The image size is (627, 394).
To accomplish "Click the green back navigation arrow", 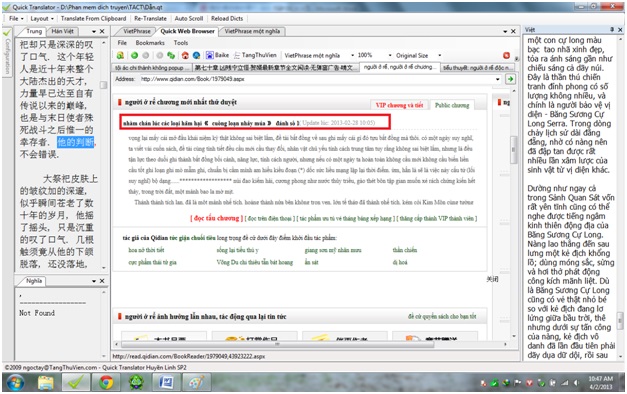I will coord(134,56).
